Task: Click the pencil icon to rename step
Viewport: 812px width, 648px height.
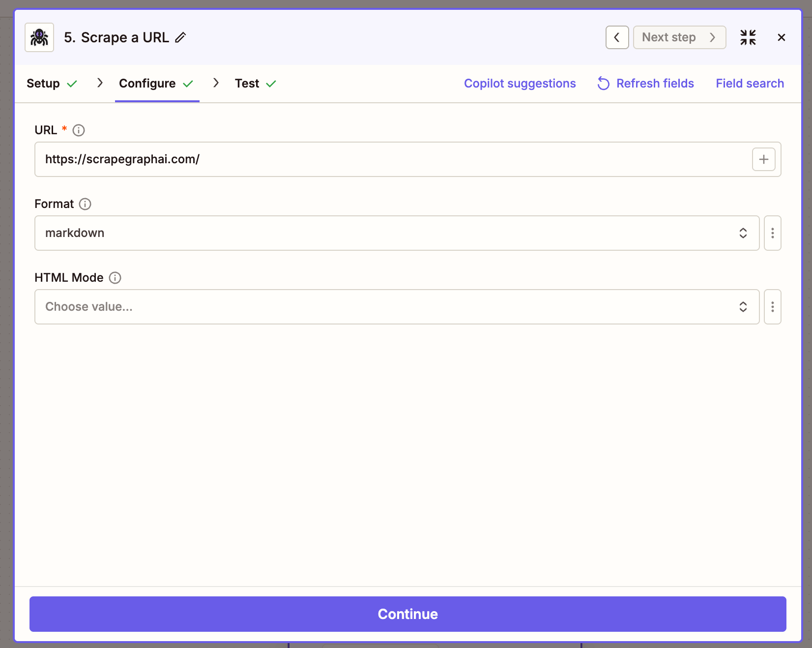Action: (x=181, y=37)
